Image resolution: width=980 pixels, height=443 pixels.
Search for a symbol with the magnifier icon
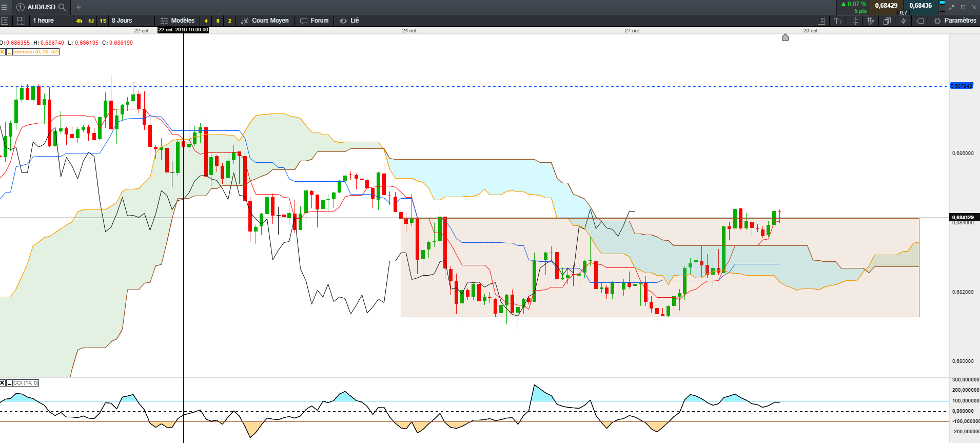coord(62,7)
